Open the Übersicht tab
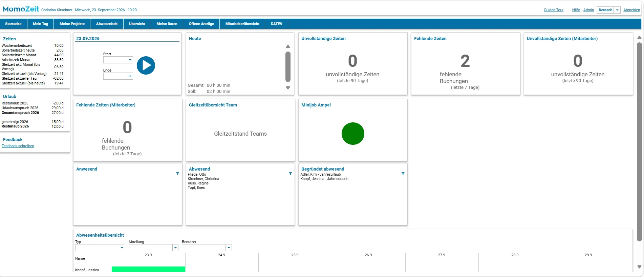The image size is (644, 277). 137,24
